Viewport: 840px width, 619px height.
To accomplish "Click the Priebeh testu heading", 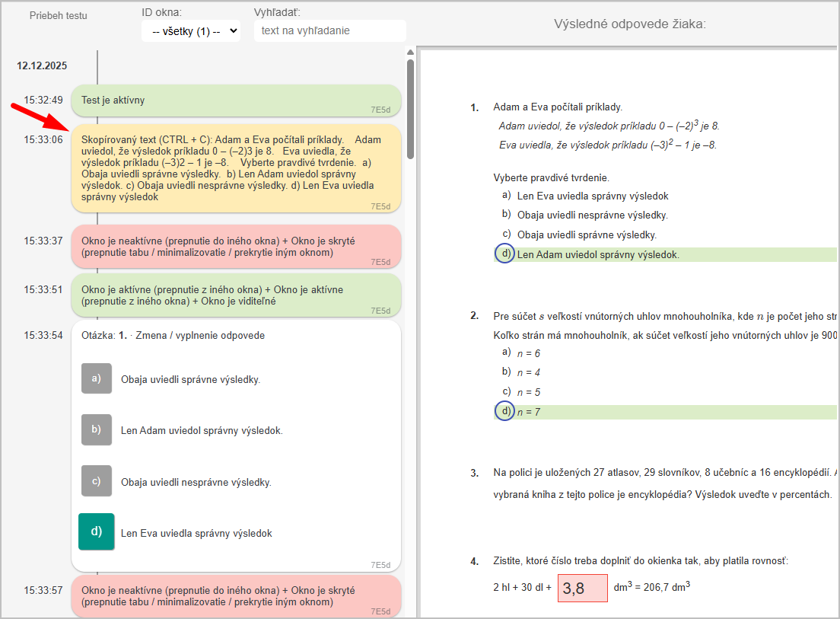I will pyautogui.click(x=59, y=16).
